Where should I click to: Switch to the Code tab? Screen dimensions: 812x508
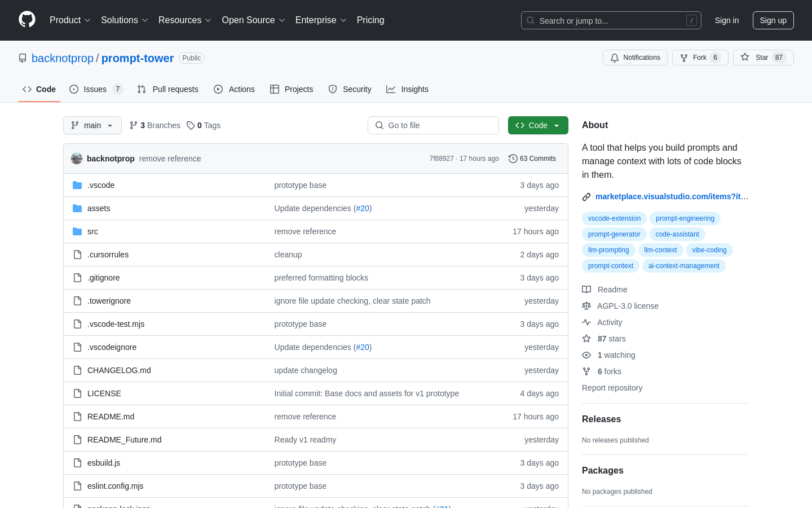(x=39, y=89)
